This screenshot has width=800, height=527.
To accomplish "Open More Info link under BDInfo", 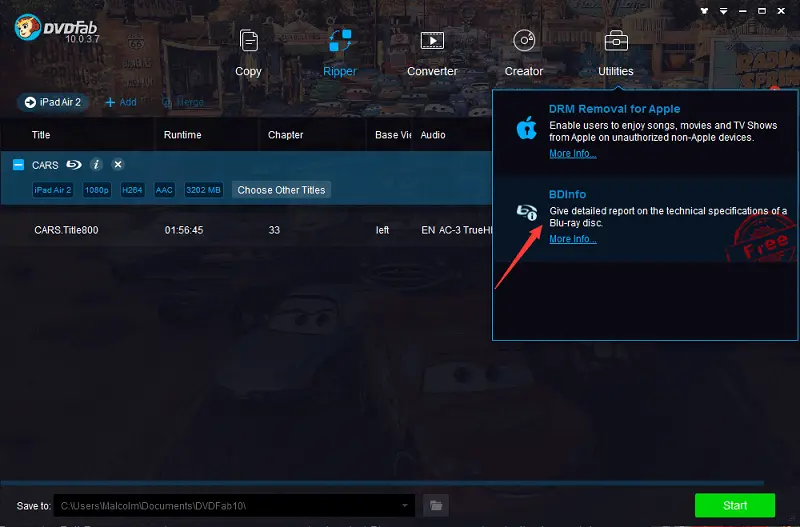I will 572,240.
